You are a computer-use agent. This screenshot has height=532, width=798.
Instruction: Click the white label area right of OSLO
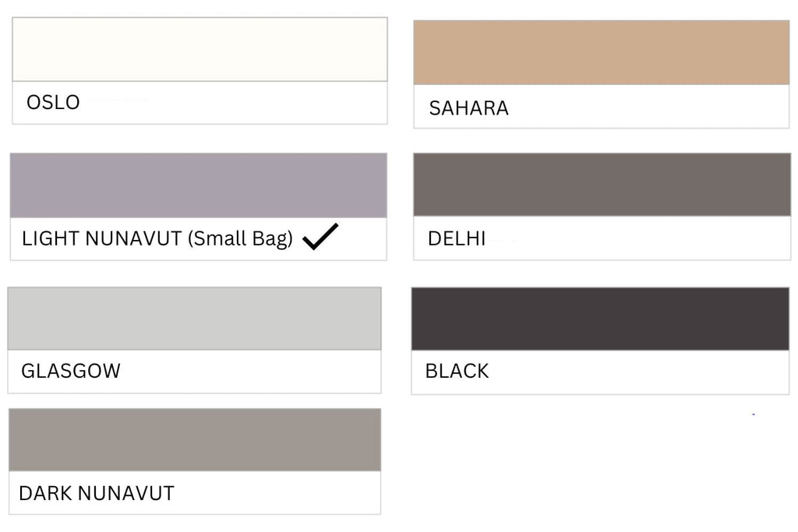[x=234, y=102]
